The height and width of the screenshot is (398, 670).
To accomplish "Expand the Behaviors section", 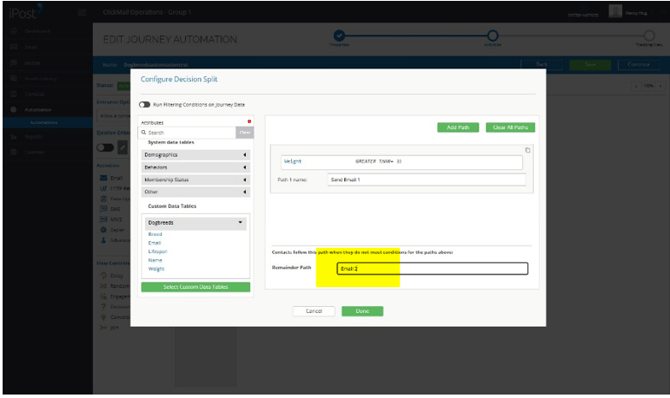I will (x=196, y=167).
